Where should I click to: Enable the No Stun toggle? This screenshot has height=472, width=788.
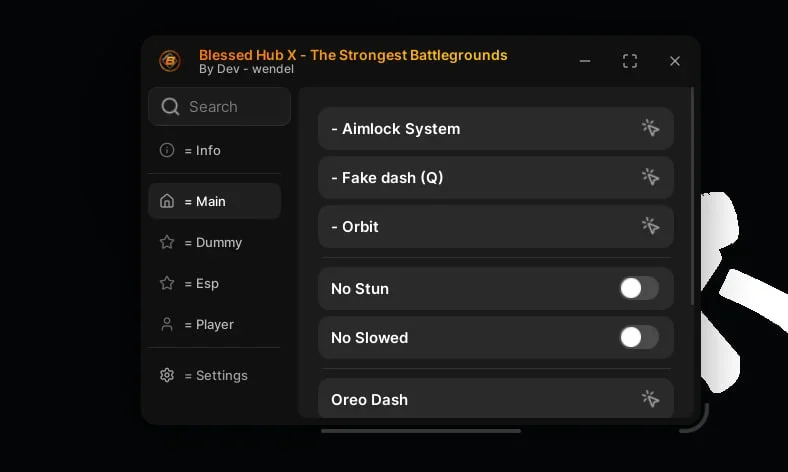pos(639,288)
